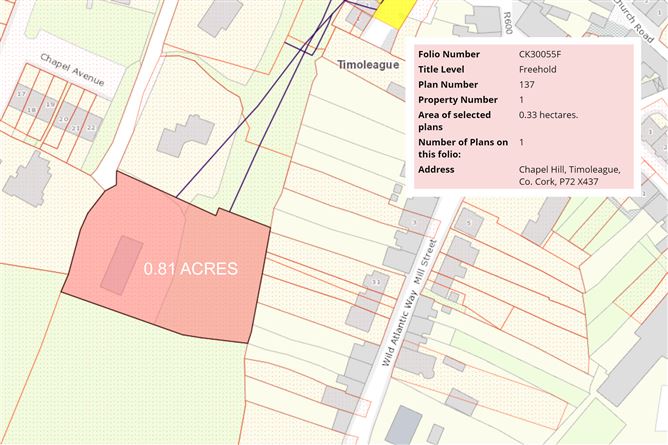Click the 0.33 hectares area value

[548, 115]
